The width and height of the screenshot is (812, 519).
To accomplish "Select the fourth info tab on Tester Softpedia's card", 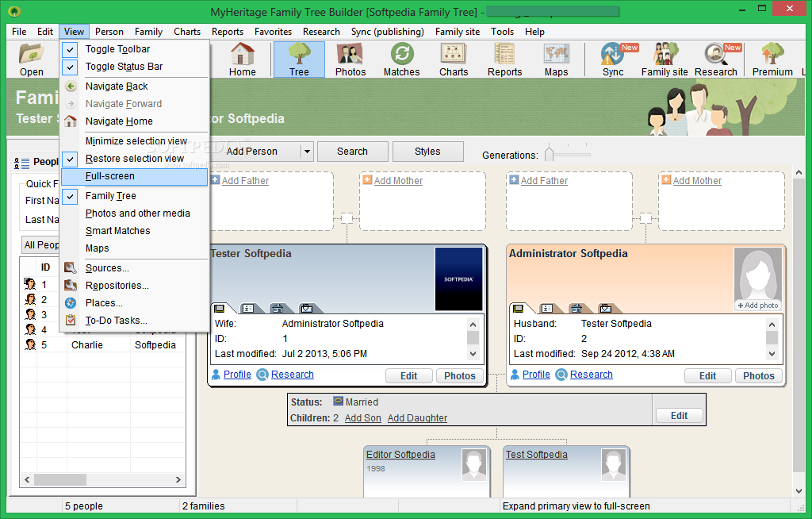I will pyautogui.click(x=307, y=308).
